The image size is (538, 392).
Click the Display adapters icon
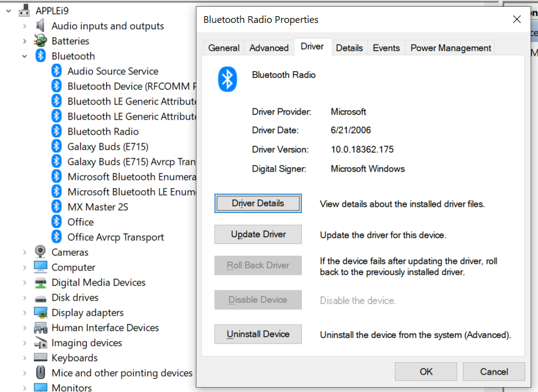[x=40, y=313]
